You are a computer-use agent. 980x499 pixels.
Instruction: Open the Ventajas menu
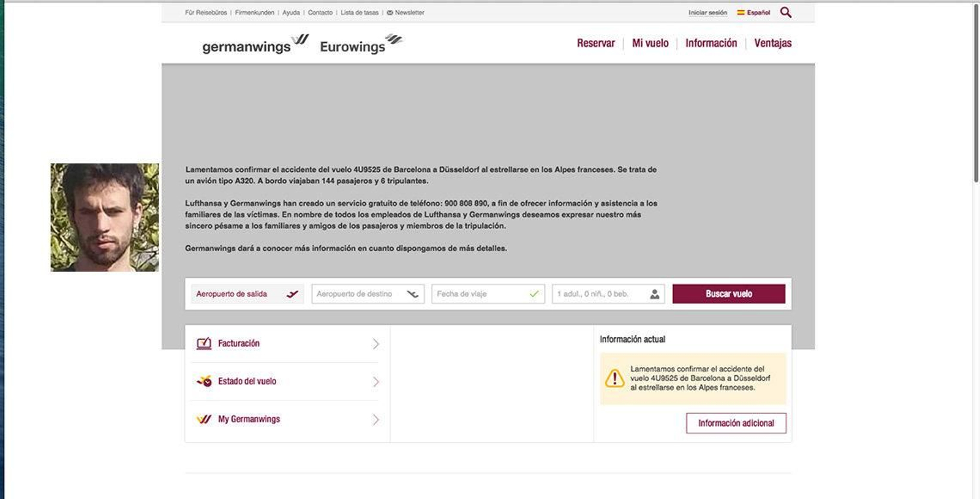(x=772, y=43)
